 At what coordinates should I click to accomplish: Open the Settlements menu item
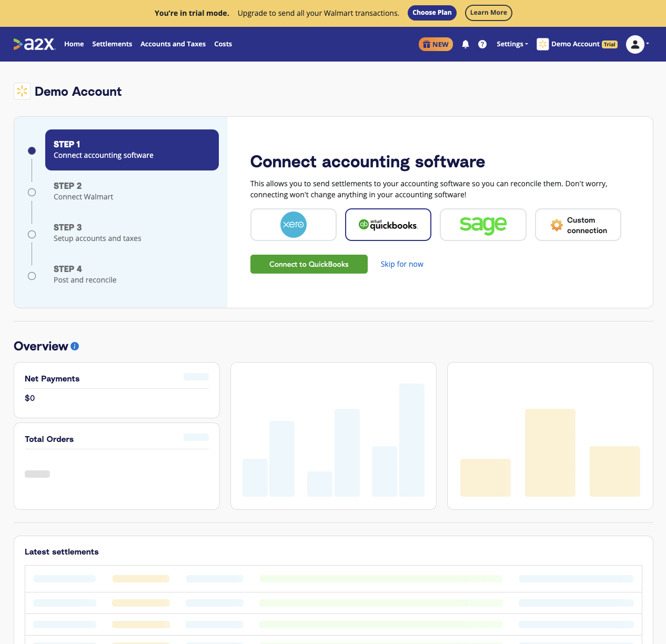tap(112, 44)
